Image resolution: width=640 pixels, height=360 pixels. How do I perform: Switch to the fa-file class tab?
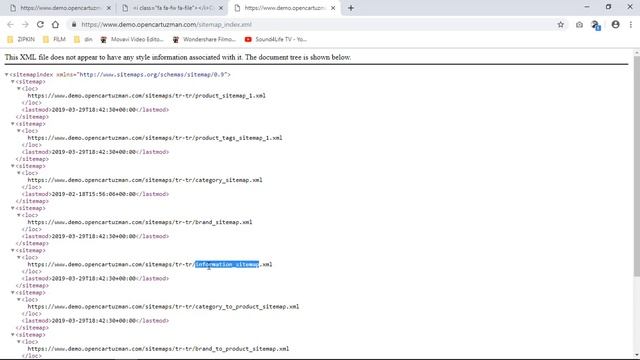pyautogui.click(x=173, y=8)
